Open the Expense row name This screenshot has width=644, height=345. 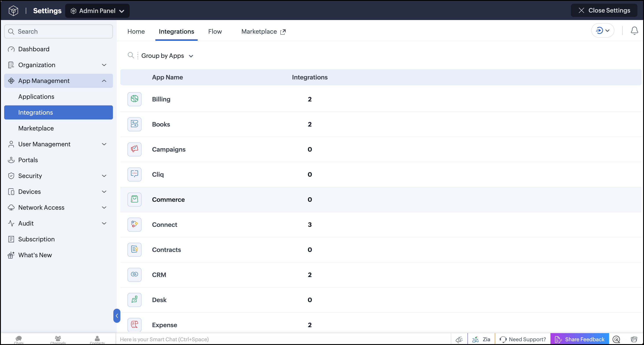(x=164, y=325)
